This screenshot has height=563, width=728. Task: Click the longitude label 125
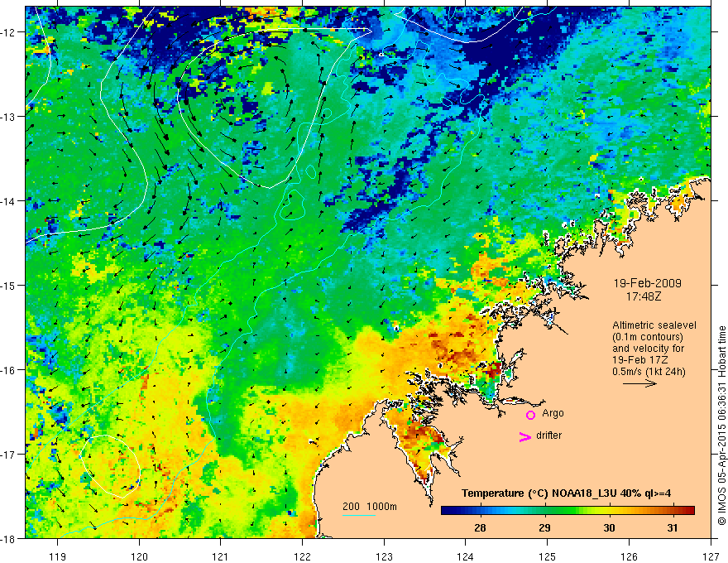tap(548, 556)
